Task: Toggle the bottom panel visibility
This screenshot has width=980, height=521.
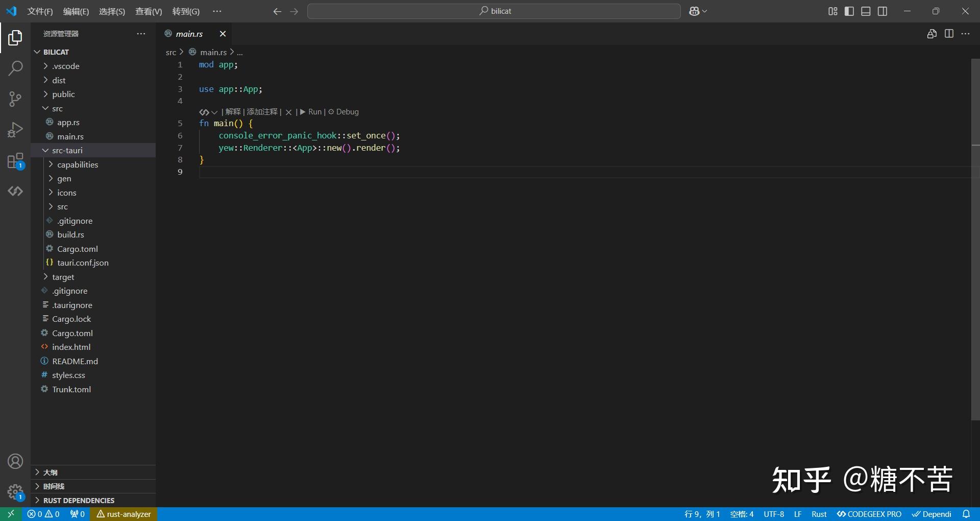Action: [866, 11]
